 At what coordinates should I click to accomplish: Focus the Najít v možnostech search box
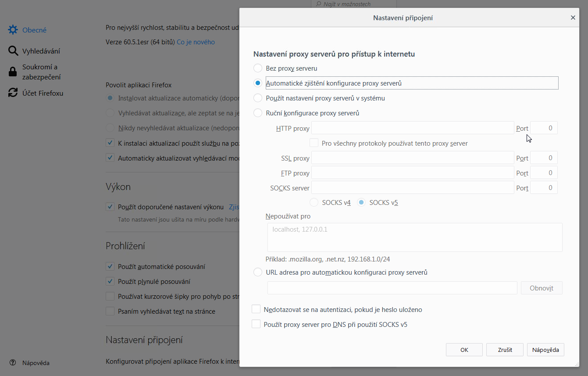coord(354,4)
